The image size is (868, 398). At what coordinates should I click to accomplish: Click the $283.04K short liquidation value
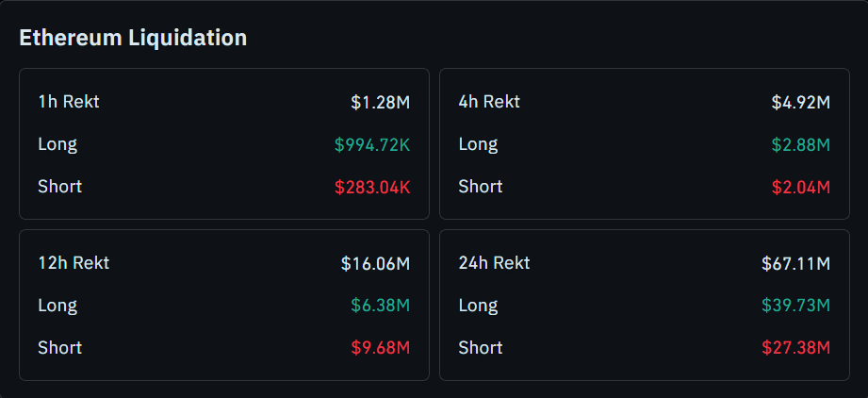click(371, 187)
